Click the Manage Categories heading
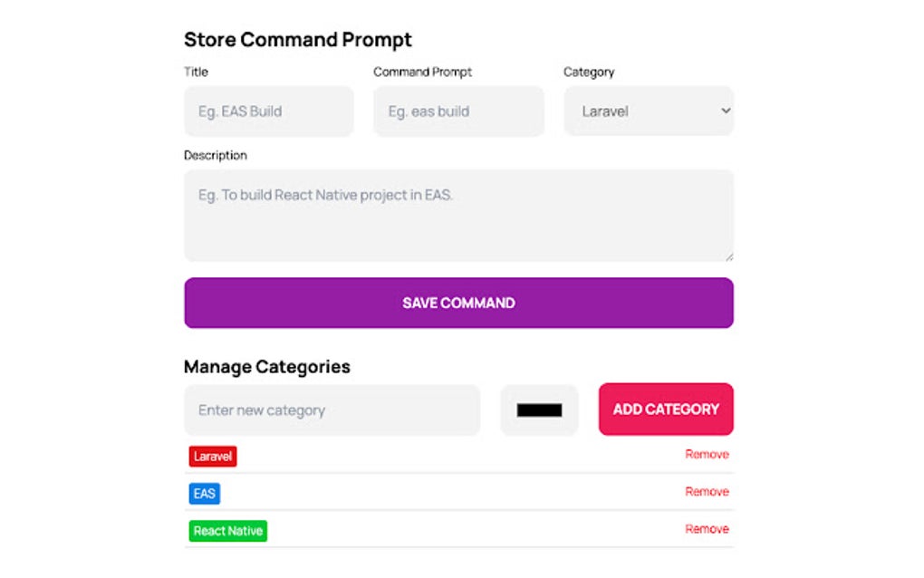This screenshot has height=578, width=924. point(267,367)
